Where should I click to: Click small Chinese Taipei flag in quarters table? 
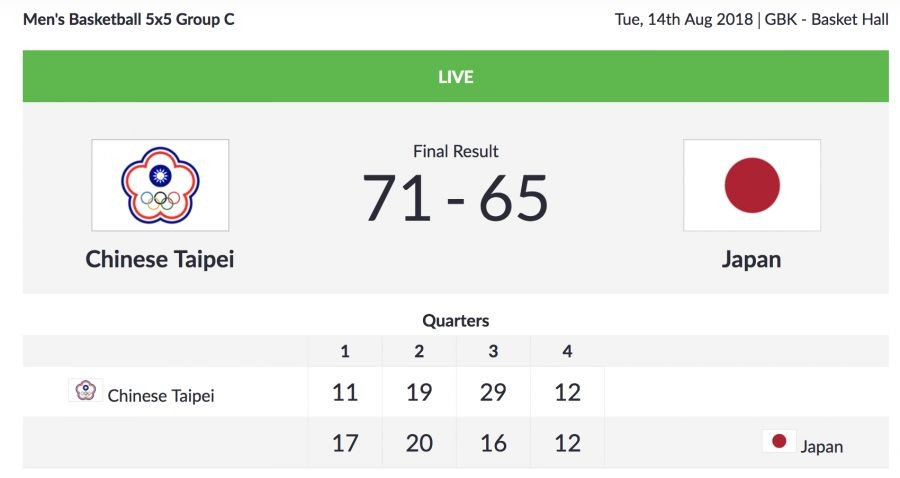click(86, 390)
